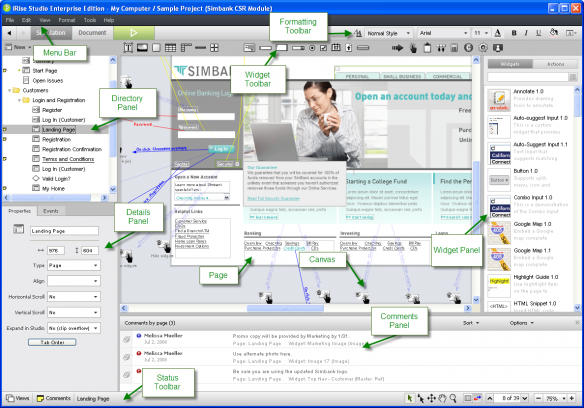The width and height of the screenshot is (584, 408).
Task: Select the gear settings tool in widget toolbar
Action: pos(483,48)
